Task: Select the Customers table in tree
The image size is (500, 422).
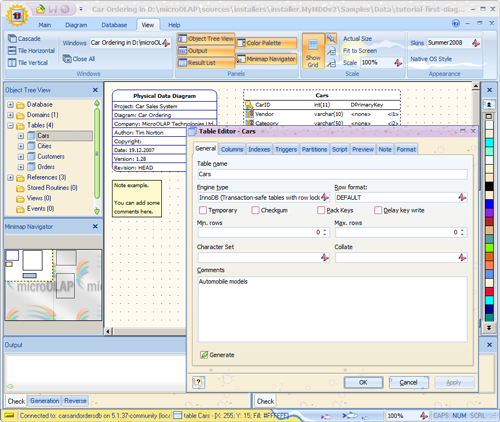Action: click(51, 156)
